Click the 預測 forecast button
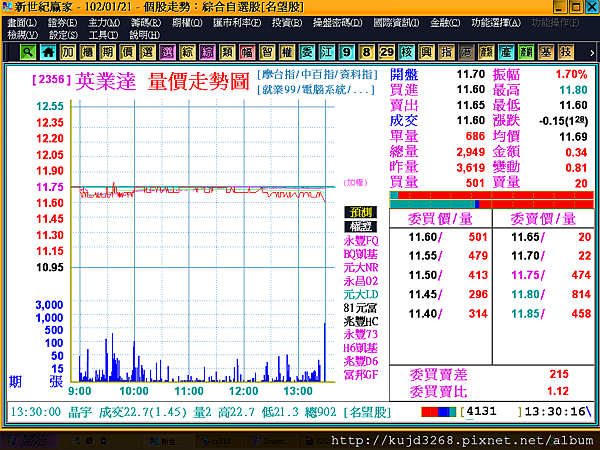600x450 pixels. point(360,212)
